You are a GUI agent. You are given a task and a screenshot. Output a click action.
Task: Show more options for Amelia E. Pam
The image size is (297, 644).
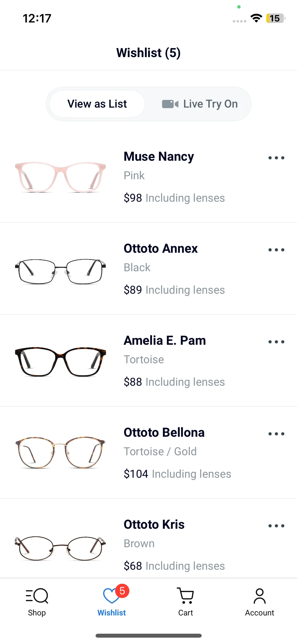pos(276,342)
